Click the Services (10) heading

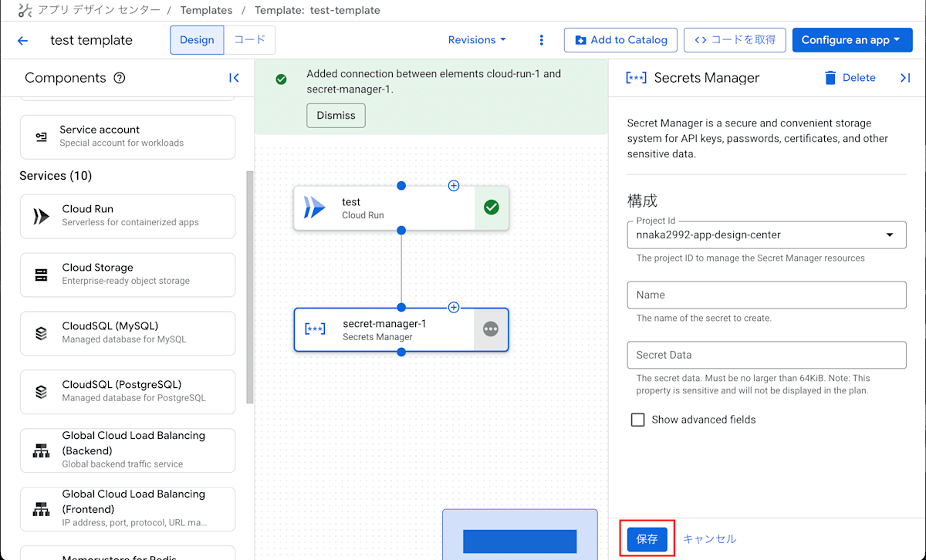(56, 176)
